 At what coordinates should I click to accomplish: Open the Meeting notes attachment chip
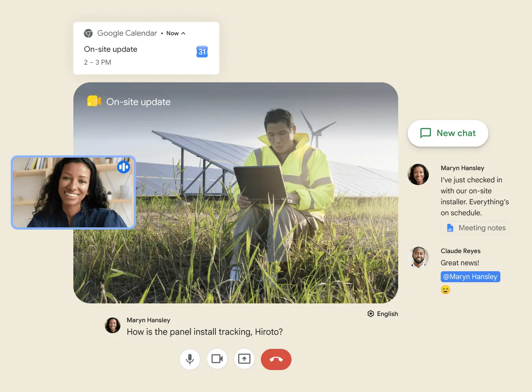tap(475, 228)
